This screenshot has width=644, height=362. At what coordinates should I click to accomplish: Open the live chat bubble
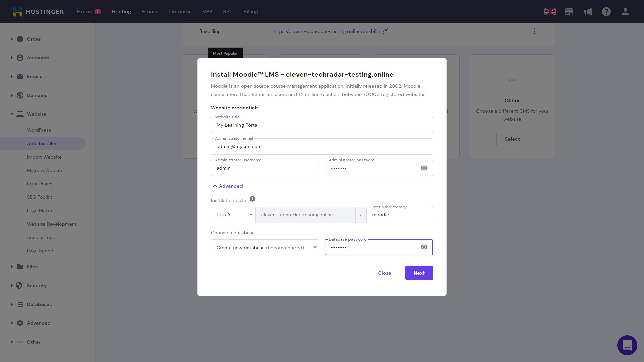pyautogui.click(x=627, y=345)
